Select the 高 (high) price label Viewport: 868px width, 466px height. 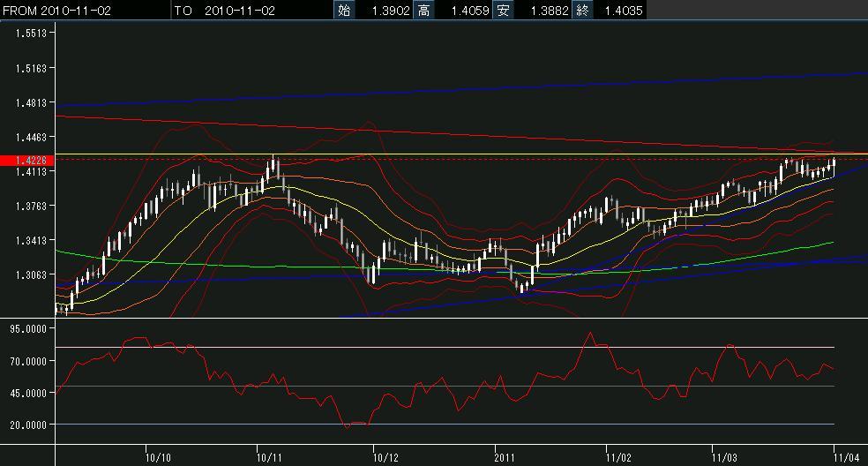pyautogui.click(x=424, y=11)
